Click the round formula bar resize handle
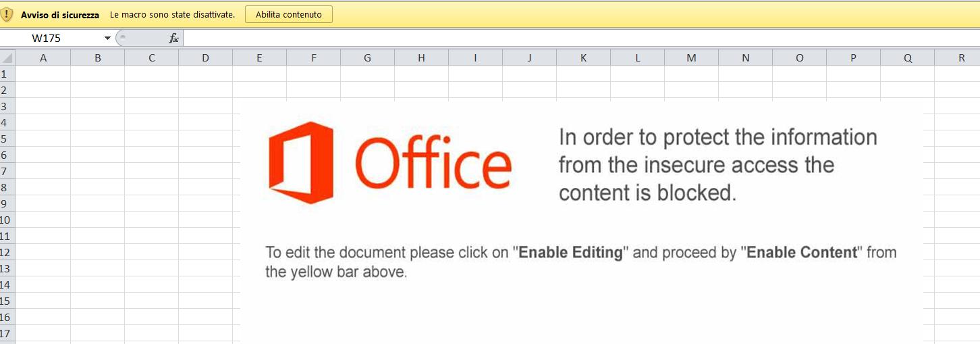The image size is (980, 344). (x=122, y=38)
